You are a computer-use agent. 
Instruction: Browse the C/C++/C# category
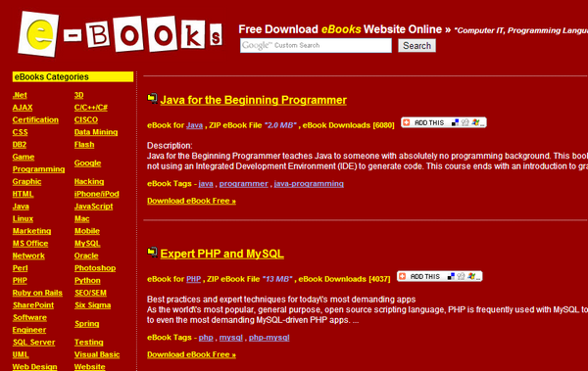pyautogui.click(x=91, y=108)
